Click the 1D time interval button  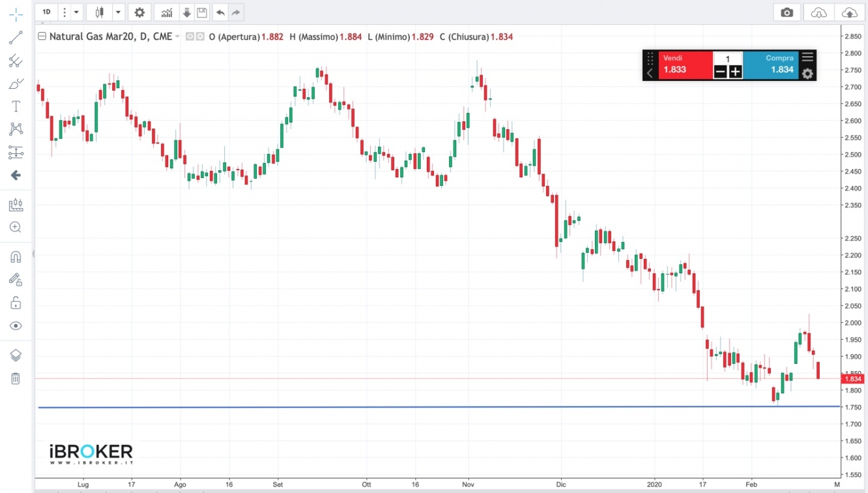click(x=47, y=12)
